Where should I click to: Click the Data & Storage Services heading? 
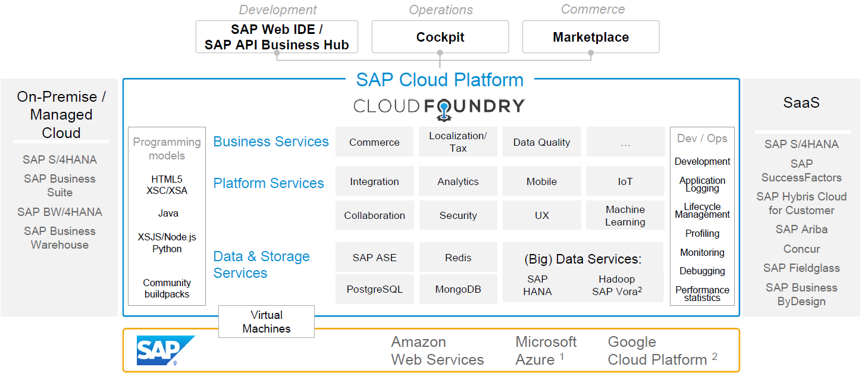pyautogui.click(x=261, y=265)
